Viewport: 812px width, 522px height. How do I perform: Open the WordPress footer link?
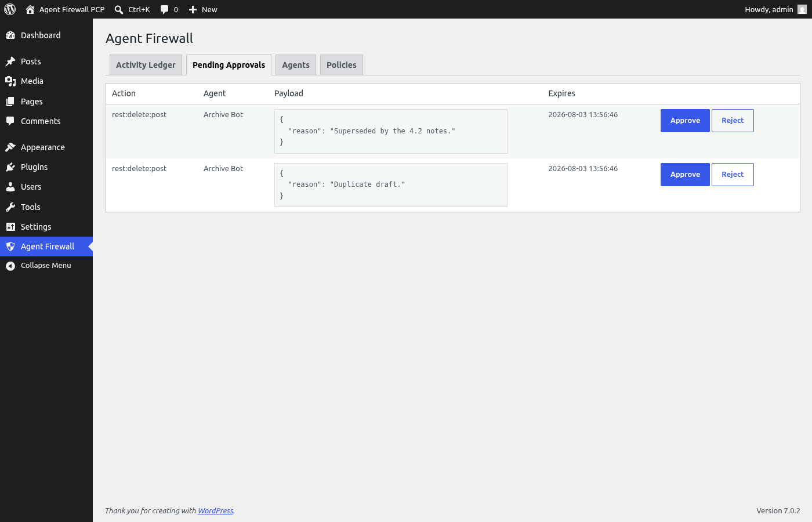pos(215,511)
